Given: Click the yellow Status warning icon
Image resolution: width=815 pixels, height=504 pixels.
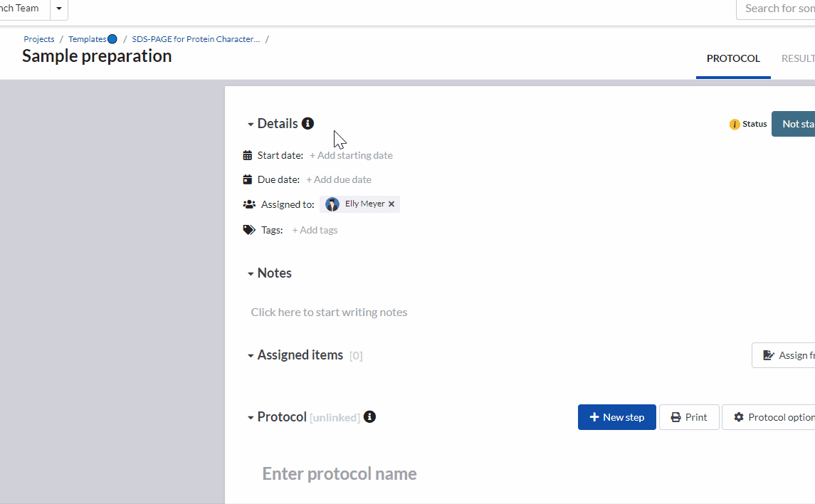Looking at the screenshot, I should [734, 124].
